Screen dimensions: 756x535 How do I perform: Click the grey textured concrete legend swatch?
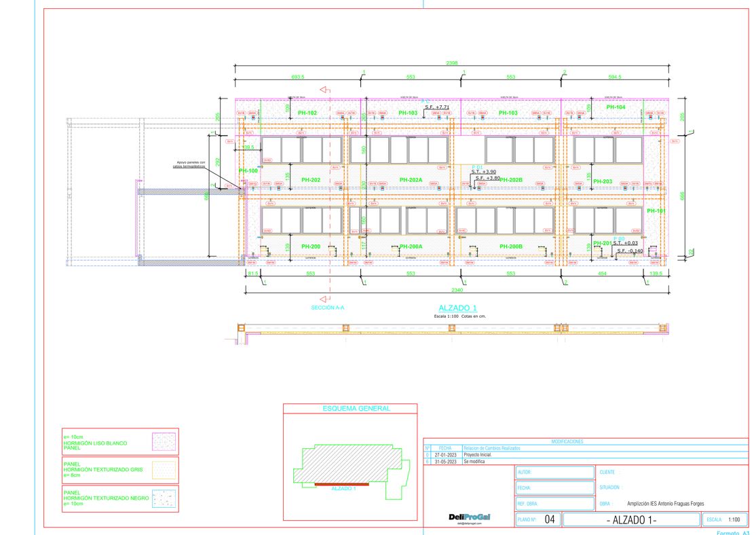pos(164,470)
